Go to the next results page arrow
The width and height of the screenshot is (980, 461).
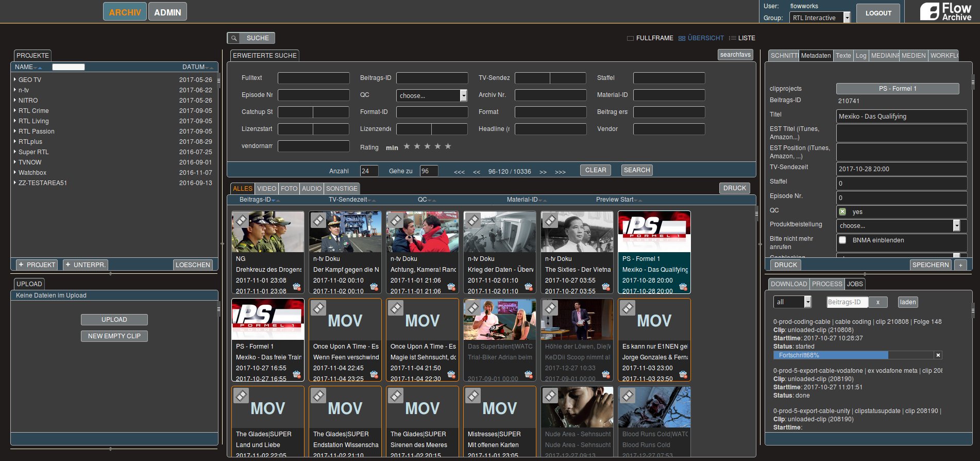point(543,172)
